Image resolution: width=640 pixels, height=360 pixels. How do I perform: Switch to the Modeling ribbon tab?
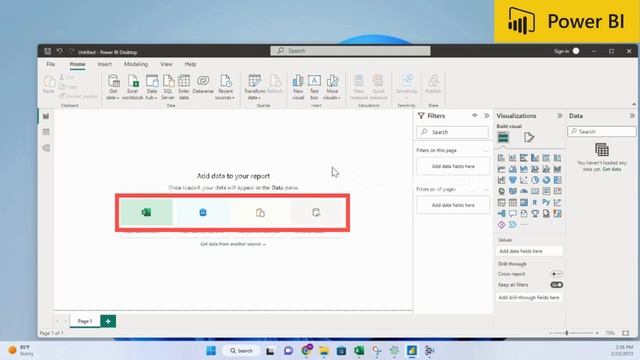coord(136,64)
